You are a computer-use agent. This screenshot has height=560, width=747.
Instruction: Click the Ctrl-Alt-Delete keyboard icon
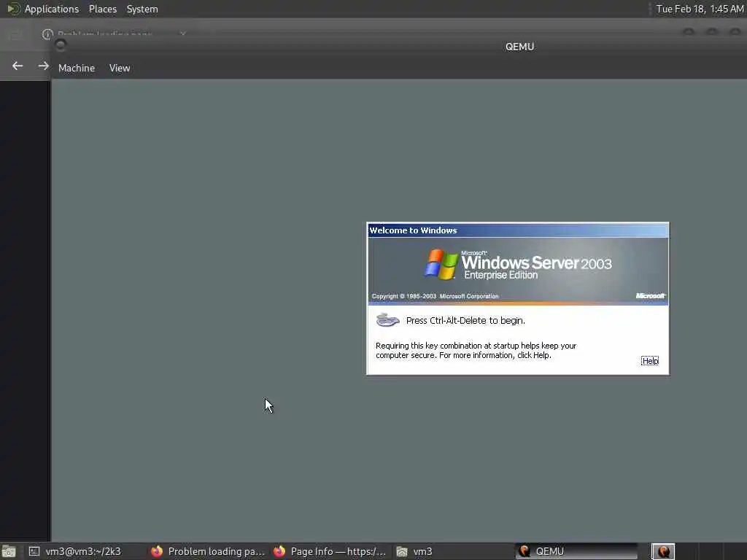[x=388, y=320]
